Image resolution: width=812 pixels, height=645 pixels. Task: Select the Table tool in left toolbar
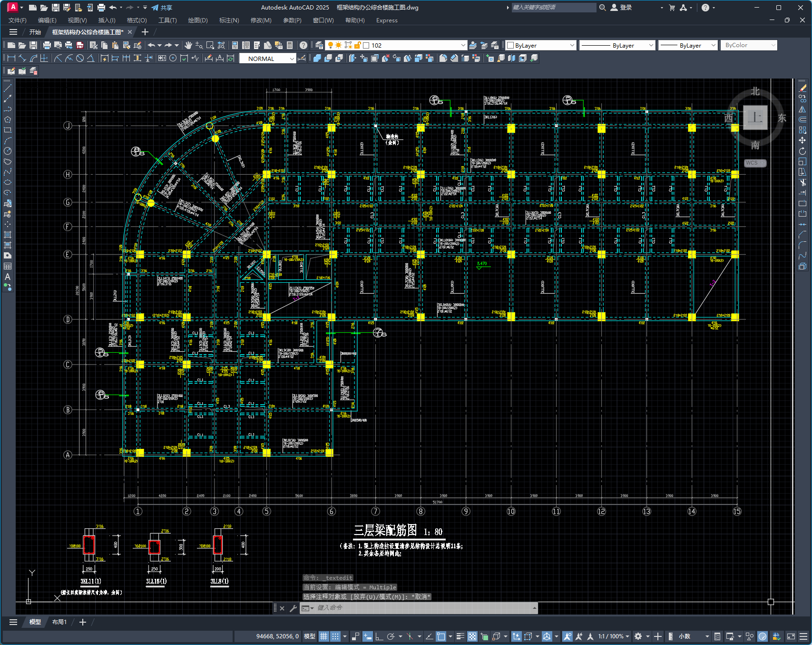point(8,266)
